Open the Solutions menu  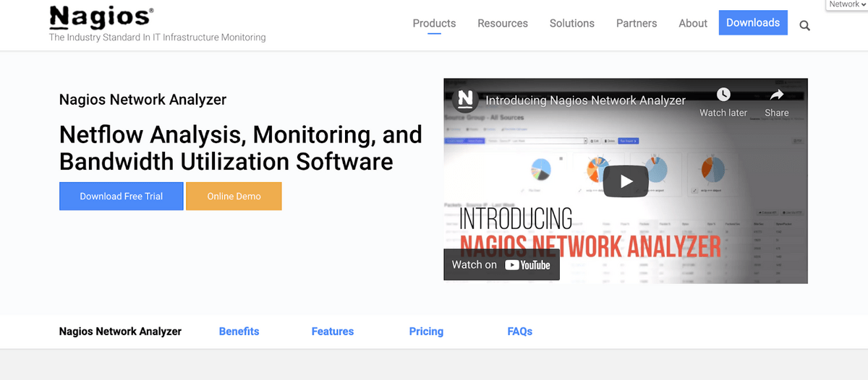click(572, 23)
